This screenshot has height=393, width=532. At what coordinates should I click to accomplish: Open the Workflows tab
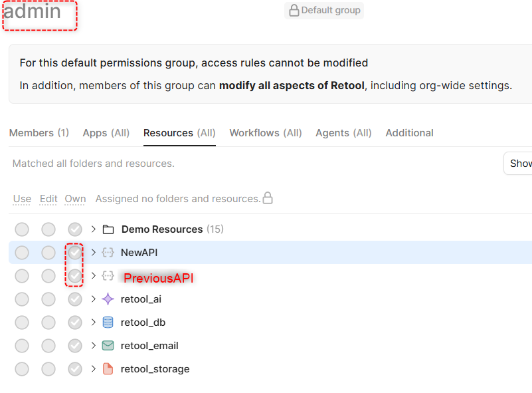pyautogui.click(x=265, y=133)
